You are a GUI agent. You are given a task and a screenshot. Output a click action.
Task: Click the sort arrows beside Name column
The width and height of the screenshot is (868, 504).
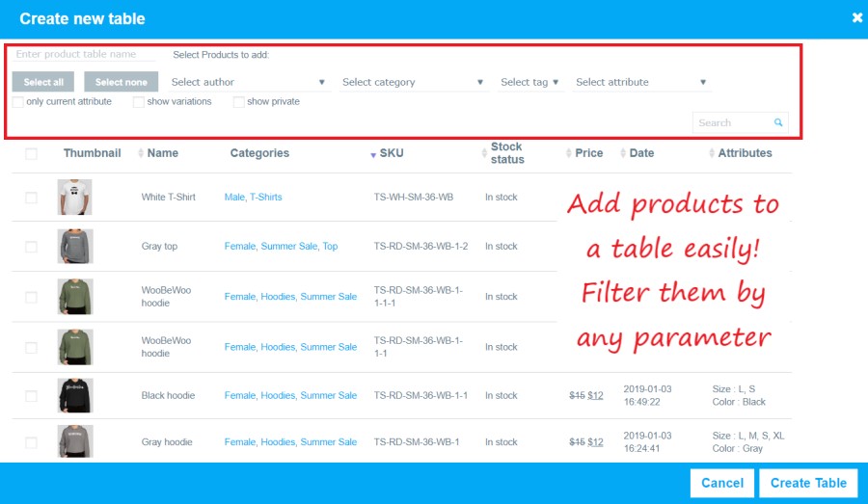click(x=141, y=153)
